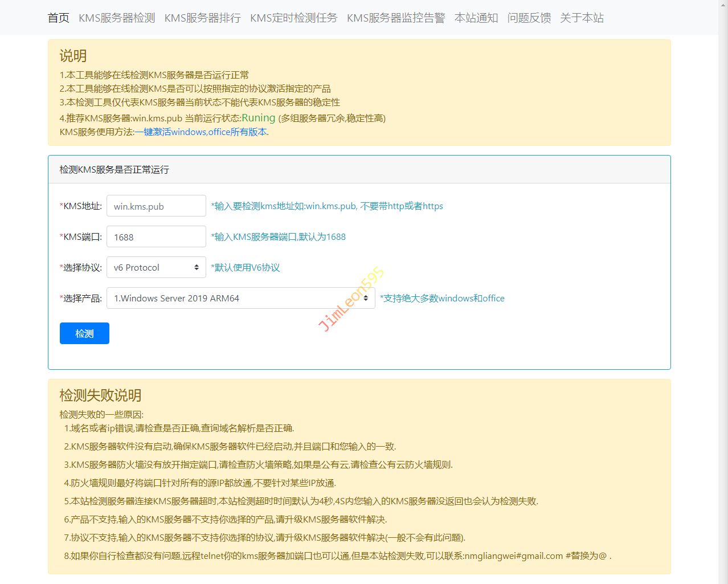Viewport: 728px width, 584px height.
Task: Open the Windows Server 2019 ARM64 product dropdown
Action: 240,299
